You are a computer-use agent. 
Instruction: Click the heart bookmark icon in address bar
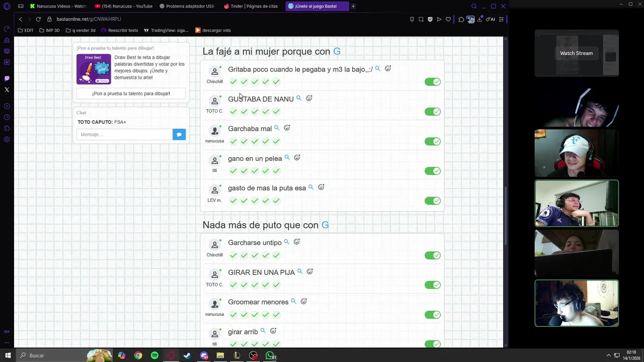[448, 19]
